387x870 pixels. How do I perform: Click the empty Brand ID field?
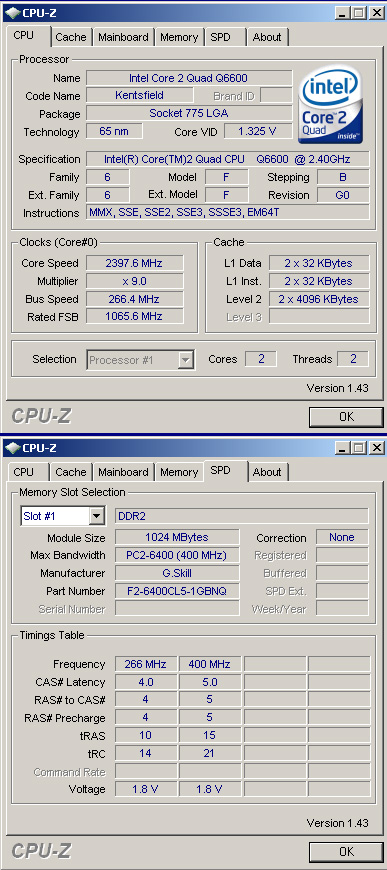[276, 95]
